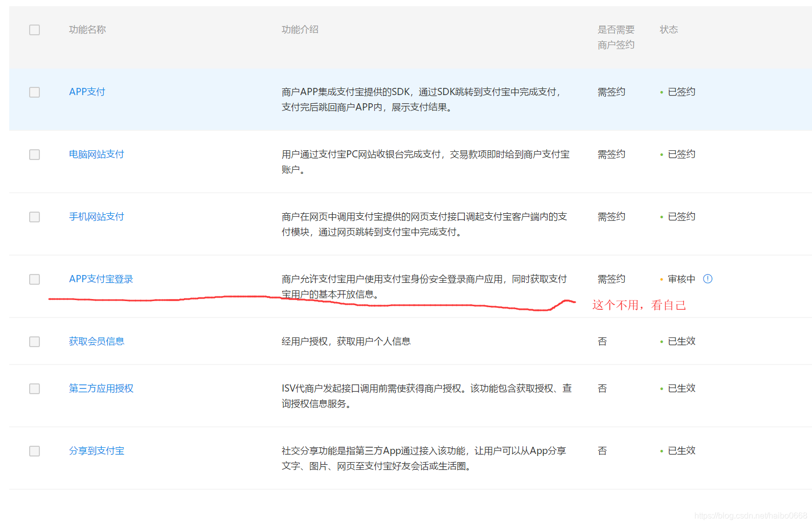The height and width of the screenshot is (525, 812).
Task: Click the 功能名称 column header
Action: point(87,29)
